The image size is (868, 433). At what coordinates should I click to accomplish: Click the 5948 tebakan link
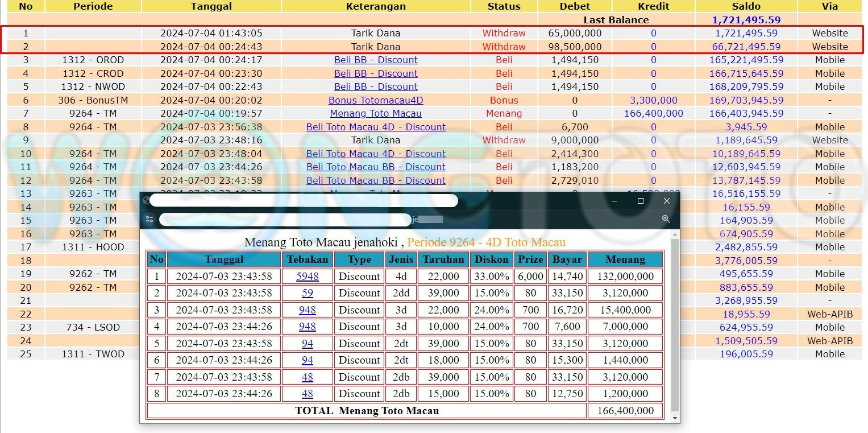[x=308, y=277]
